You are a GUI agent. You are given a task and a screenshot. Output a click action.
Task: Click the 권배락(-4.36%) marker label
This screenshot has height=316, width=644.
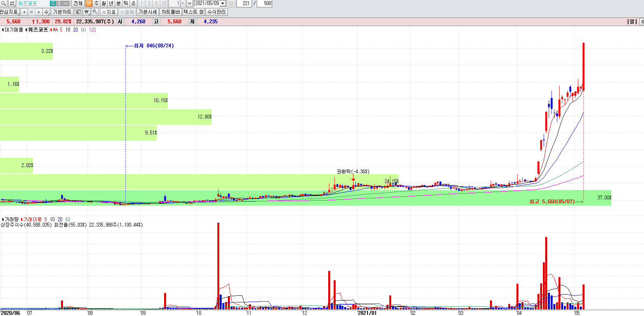(353, 171)
